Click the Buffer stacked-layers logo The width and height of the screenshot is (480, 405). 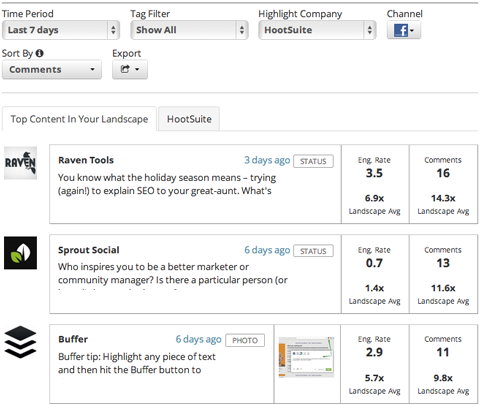[20, 342]
